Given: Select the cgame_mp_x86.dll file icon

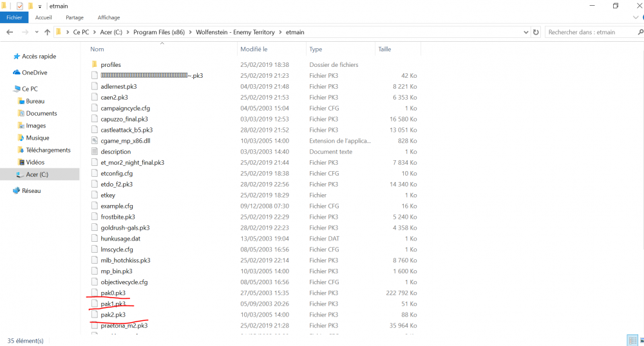Looking at the screenshot, I should click(95, 141).
